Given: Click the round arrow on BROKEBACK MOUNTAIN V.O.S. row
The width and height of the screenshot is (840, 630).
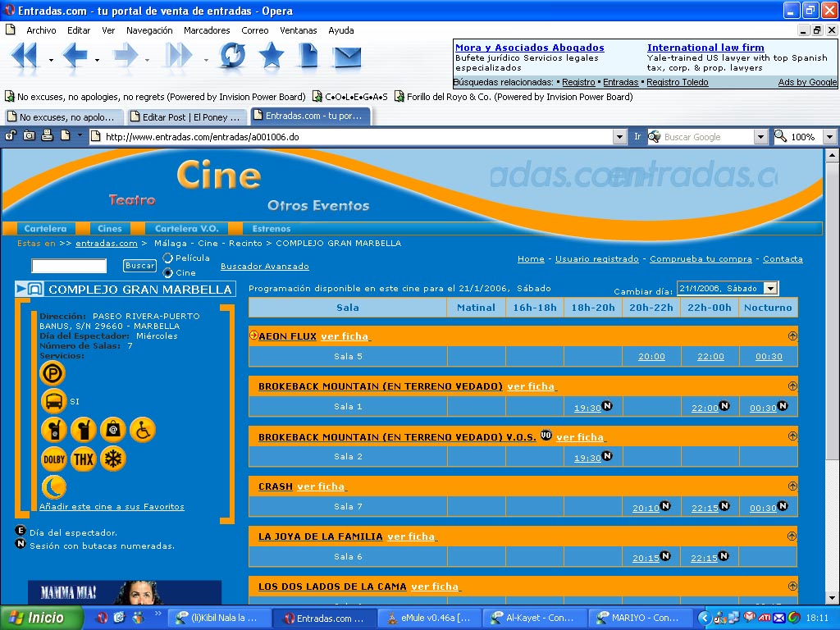Looking at the screenshot, I should [x=792, y=436].
